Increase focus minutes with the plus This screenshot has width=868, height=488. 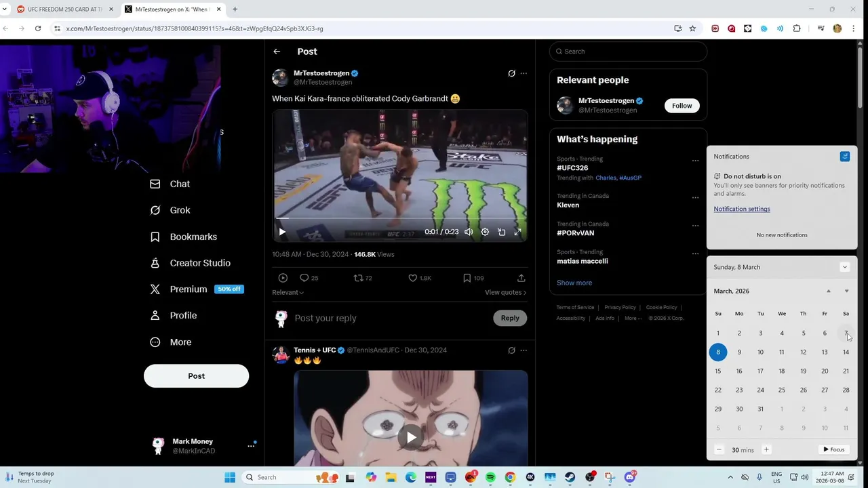[x=766, y=450]
